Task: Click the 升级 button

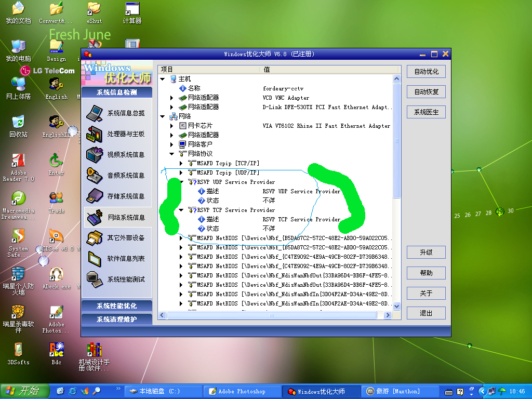Action: pyautogui.click(x=426, y=252)
